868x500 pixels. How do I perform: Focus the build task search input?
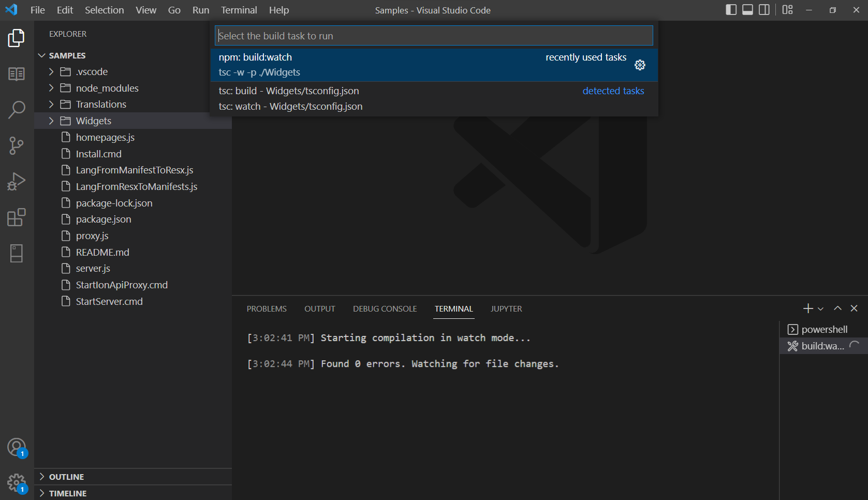click(x=434, y=36)
